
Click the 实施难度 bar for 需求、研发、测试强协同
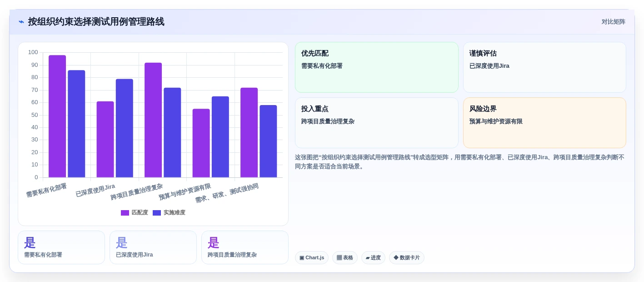tap(268, 141)
